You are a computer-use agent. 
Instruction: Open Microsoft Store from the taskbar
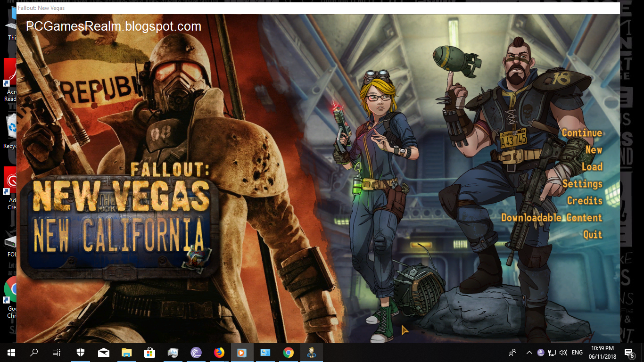tap(150, 353)
